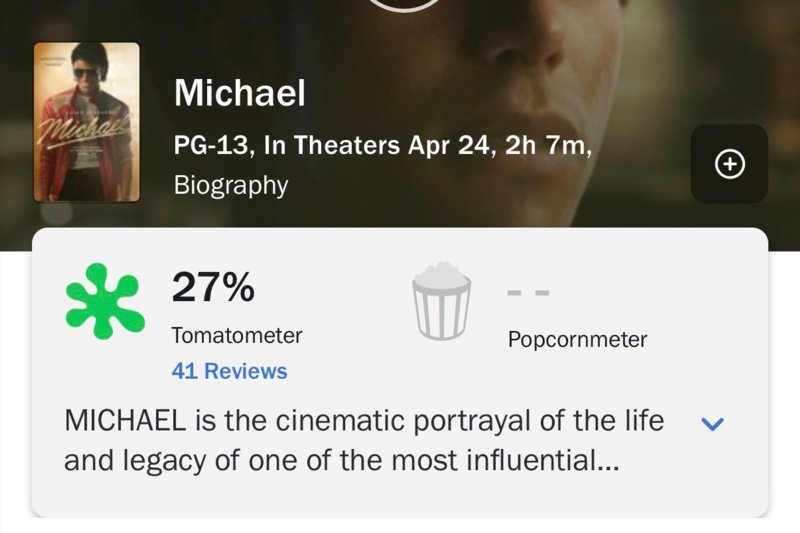Click the 27% Tomatometer score
The height and width of the screenshot is (533, 800).
pos(213,288)
